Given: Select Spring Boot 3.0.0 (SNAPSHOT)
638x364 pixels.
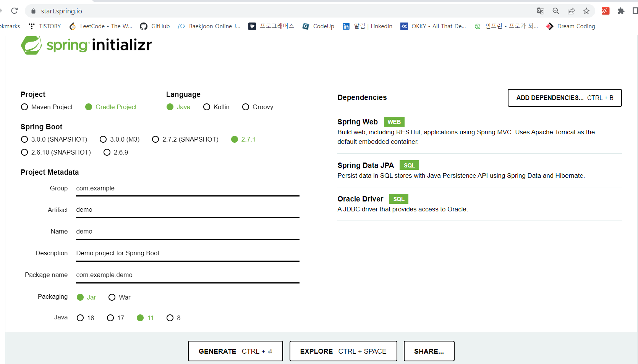Looking at the screenshot, I should click(54, 139).
